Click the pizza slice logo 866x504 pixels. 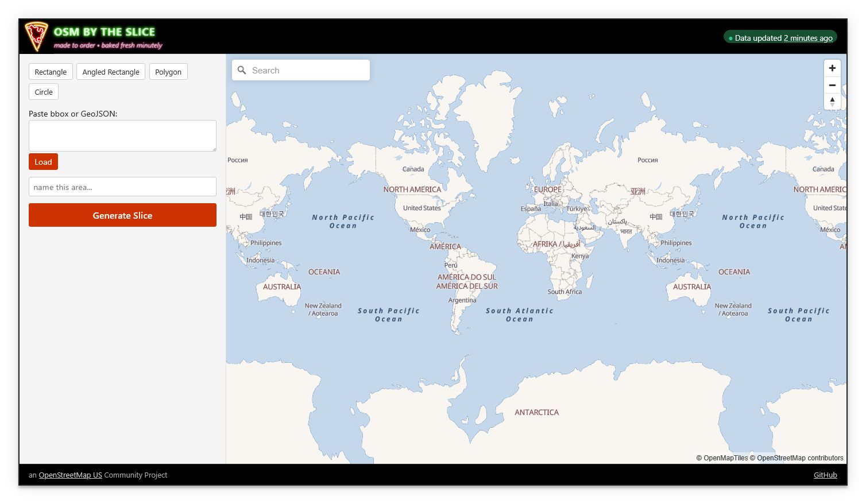[36, 35]
